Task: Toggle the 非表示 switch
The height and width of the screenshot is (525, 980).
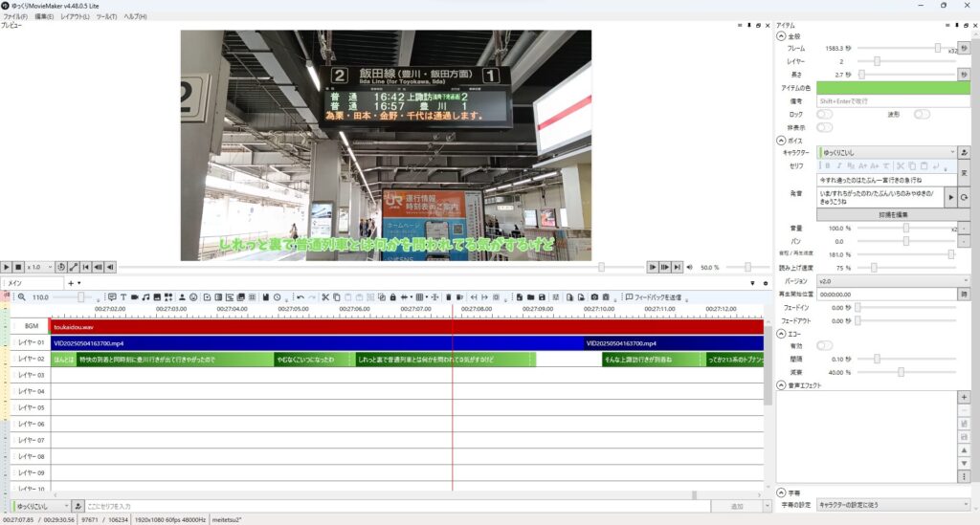Action: tap(824, 127)
